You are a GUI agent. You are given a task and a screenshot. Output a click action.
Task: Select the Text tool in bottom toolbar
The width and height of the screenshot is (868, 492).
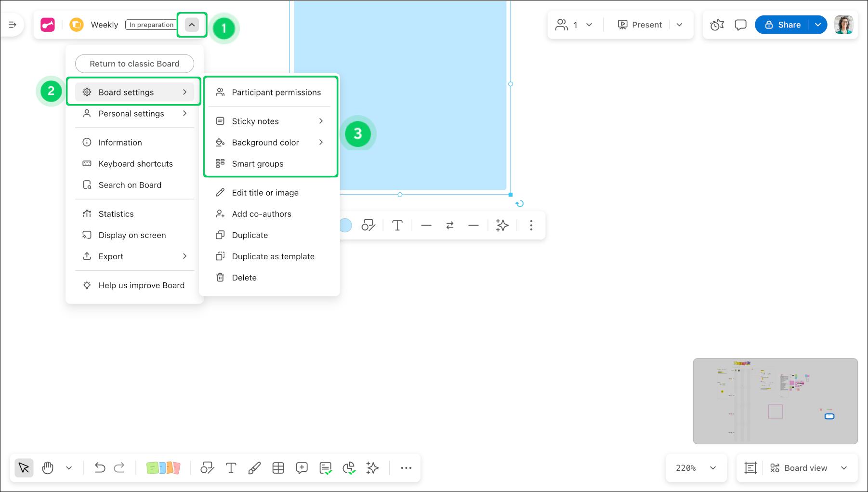coord(231,468)
